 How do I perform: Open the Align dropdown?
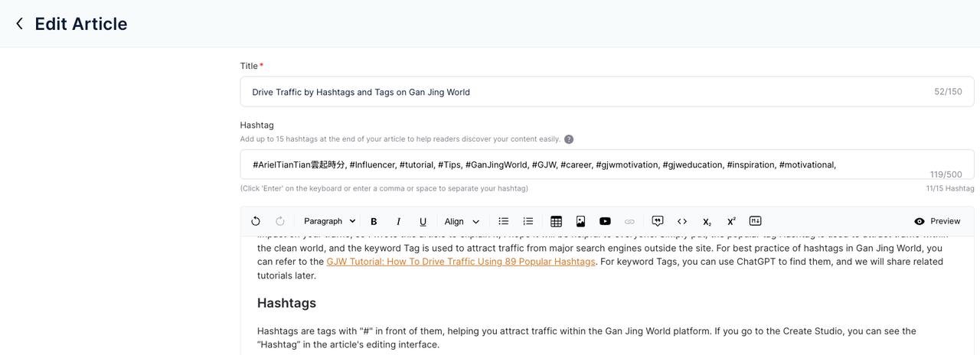coord(462,221)
